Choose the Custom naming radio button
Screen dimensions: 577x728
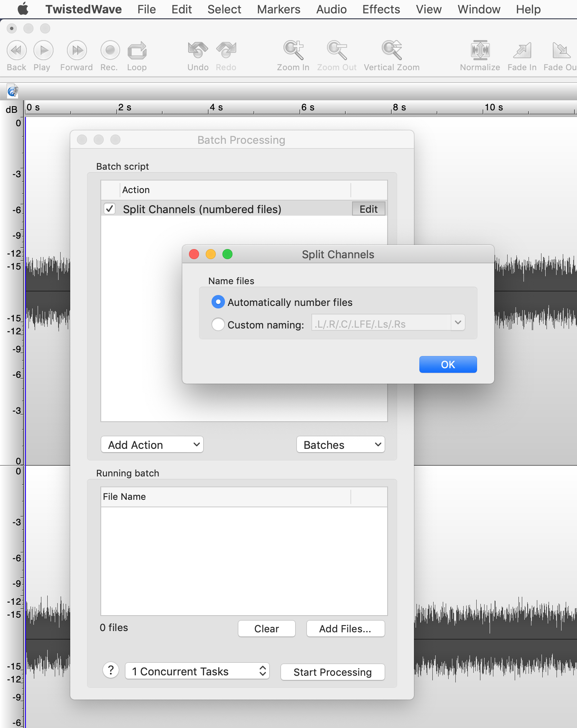[218, 324]
